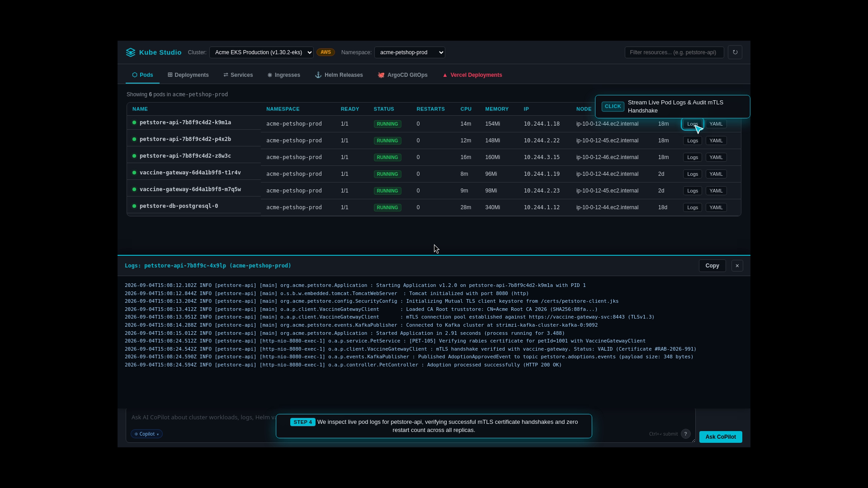
Task: Select pod name vaccine-gateway-6d4a1b9f8-t1r4v
Action: point(190,173)
